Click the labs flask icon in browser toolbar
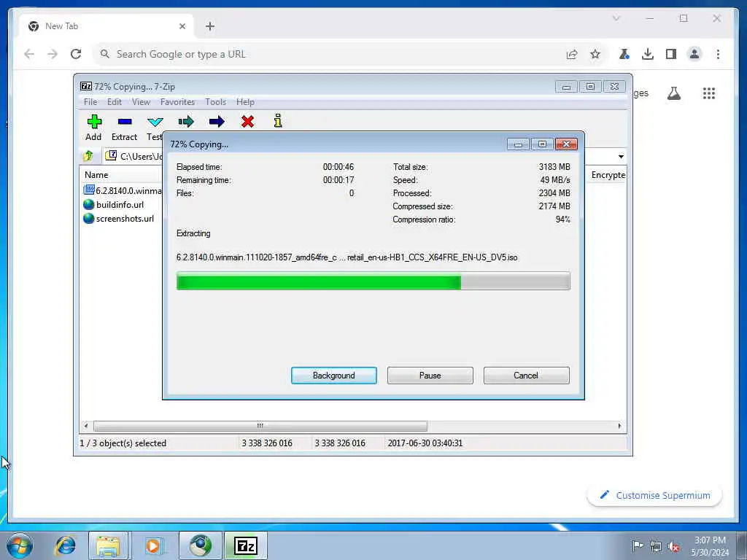 (624, 54)
